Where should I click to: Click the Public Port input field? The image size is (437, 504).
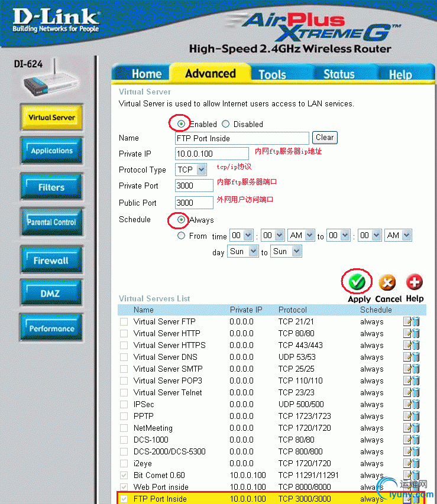pos(194,203)
